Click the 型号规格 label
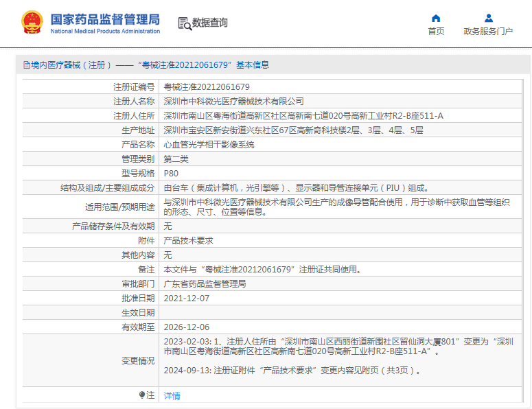The image size is (532, 409). 138,174
